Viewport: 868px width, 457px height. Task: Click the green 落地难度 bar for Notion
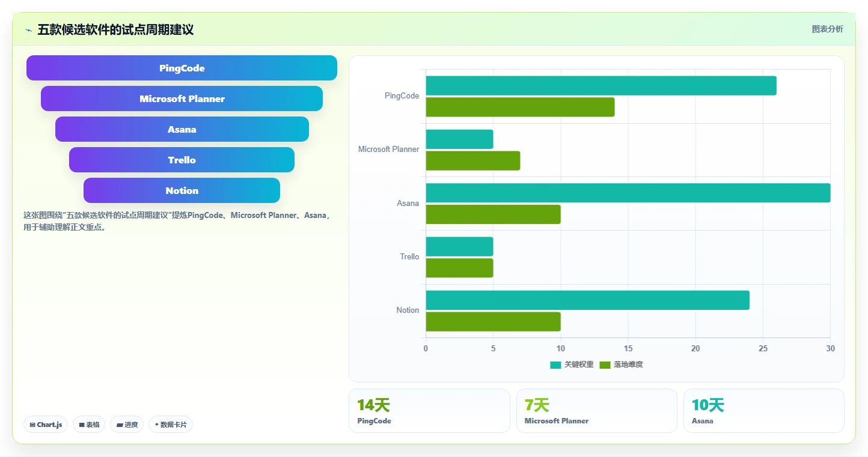click(493, 322)
